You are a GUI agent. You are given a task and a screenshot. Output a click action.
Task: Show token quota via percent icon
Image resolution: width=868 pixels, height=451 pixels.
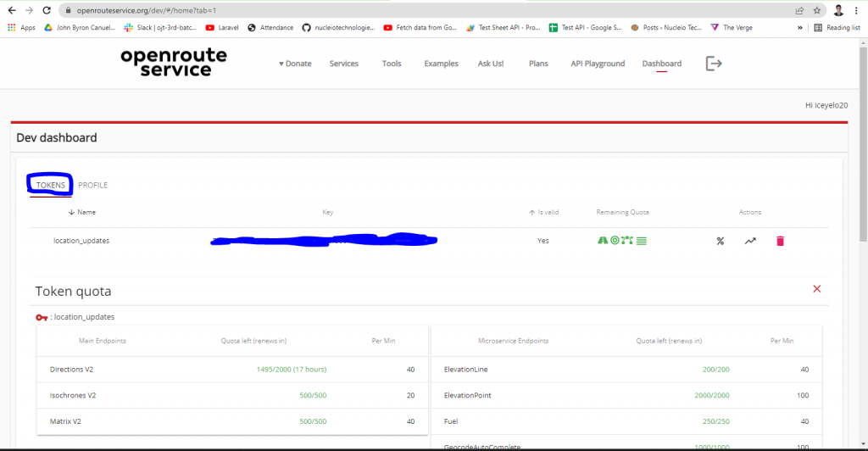pyautogui.click(x=721, y=241)
